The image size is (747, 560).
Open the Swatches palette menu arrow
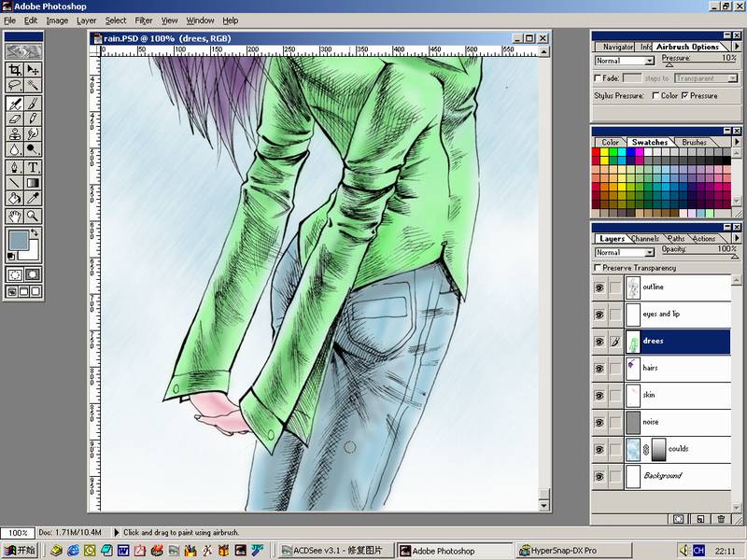[737, 142]
